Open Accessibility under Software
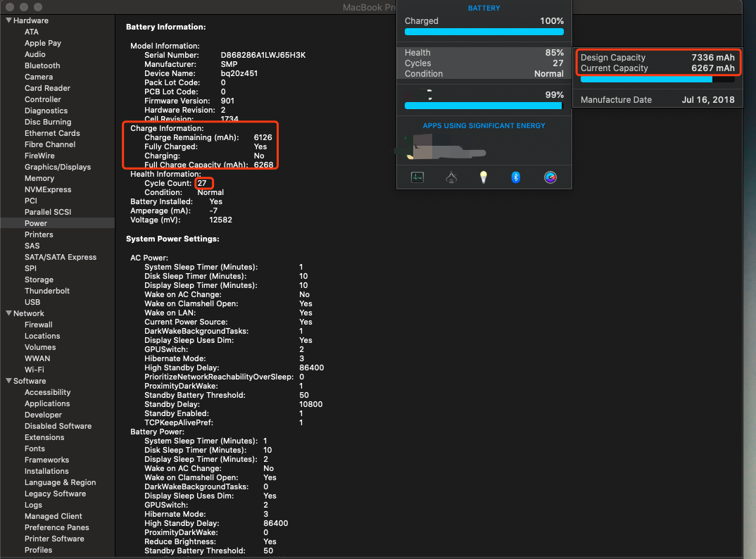Viewport: 756px width, 559px height. pos(48,392)
